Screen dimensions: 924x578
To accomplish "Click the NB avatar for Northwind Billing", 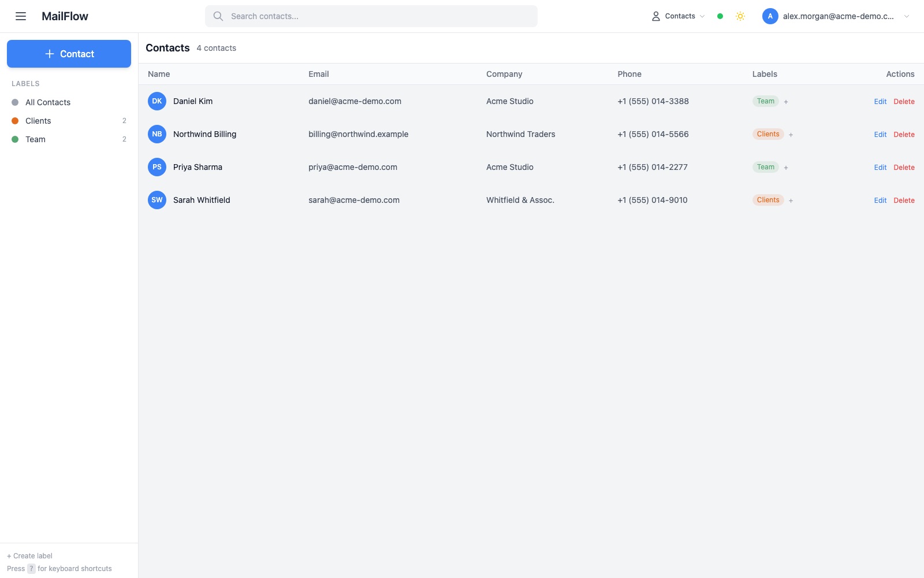I will (157, 134).
